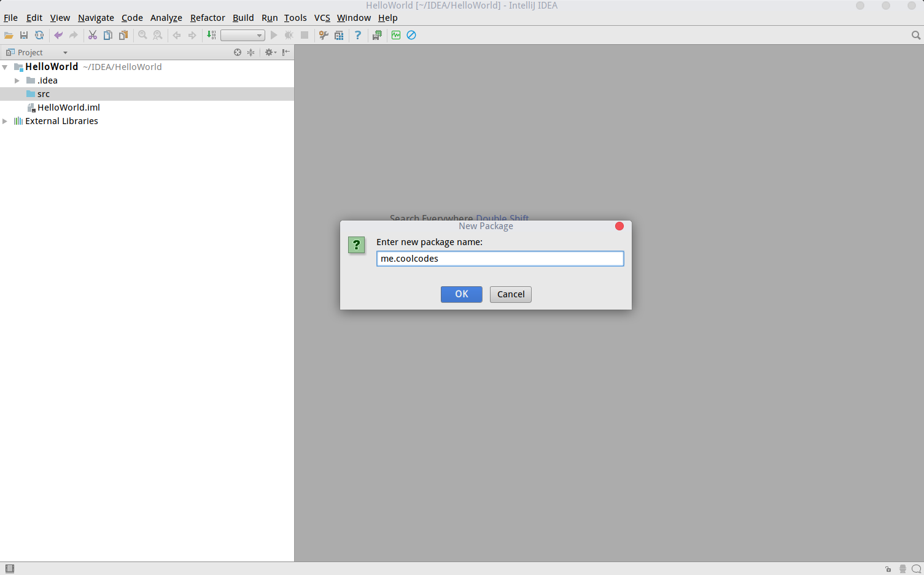Click the Make Project build icon
The width and height of the screenshot is (924, 575).
211,36
